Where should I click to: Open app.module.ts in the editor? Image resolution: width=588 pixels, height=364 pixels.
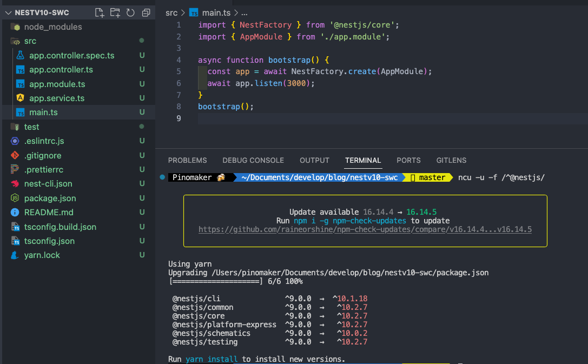57,84
